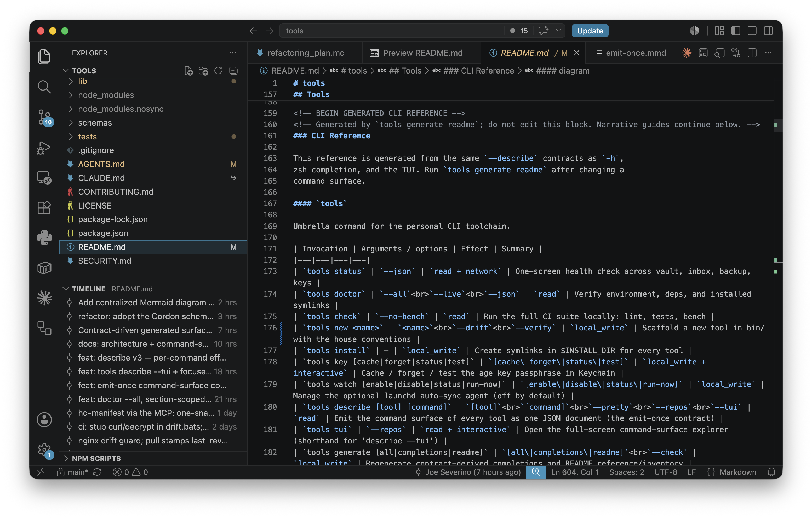Viewport: 812px width, 518px height.
Task: Customize layout icon in title bar
Action: (719, 31)
